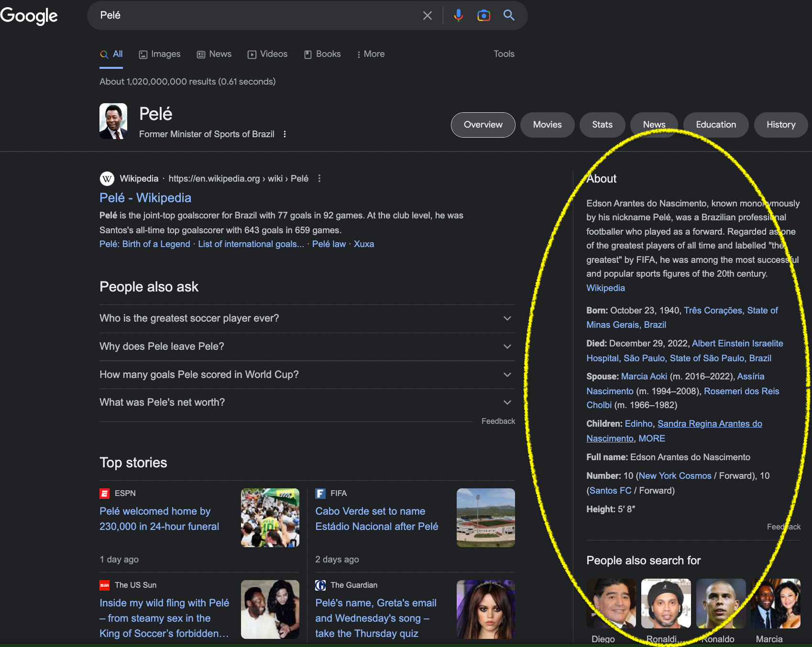
Task: Click Diego thumbnail in People also search
Action: pos(611,603)
